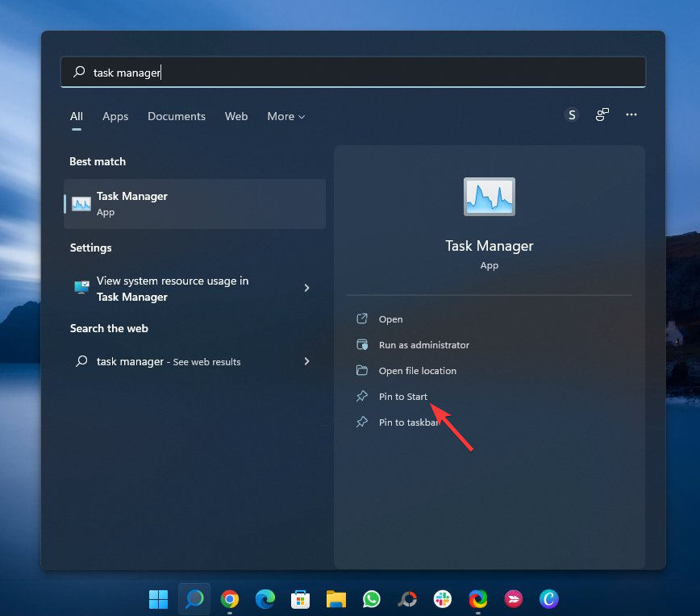Switch to the All tab

click(x=77, y=116)
